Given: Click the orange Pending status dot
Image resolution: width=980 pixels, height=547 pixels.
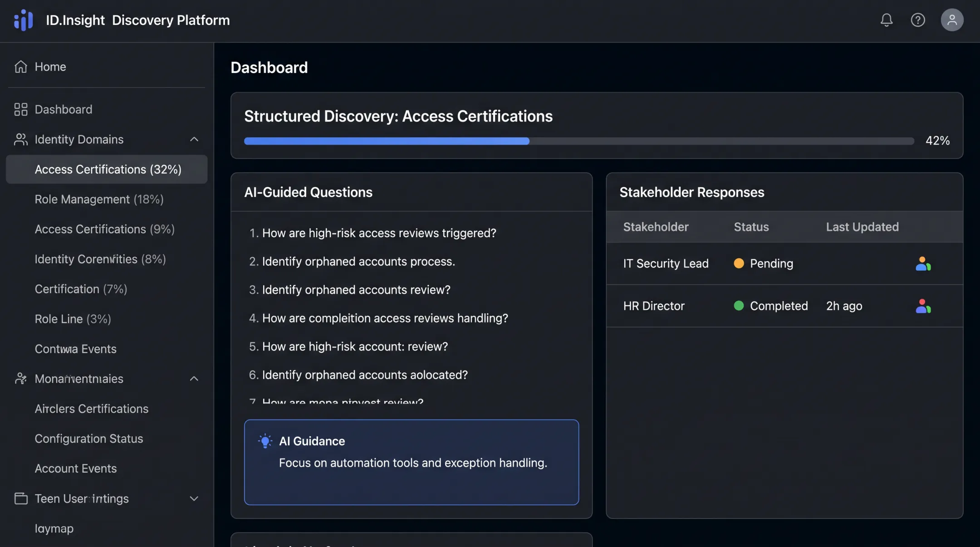Looking at the screenshot, I should point(739,264).
